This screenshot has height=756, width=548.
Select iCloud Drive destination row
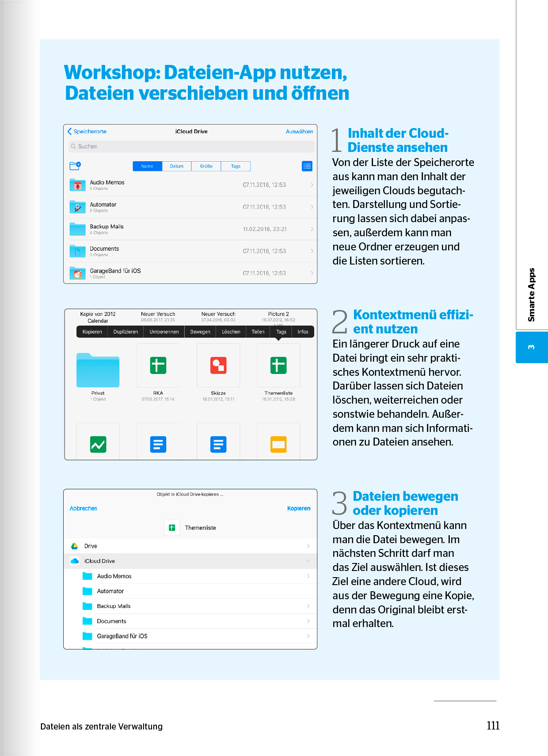click(x=190, y=561)
